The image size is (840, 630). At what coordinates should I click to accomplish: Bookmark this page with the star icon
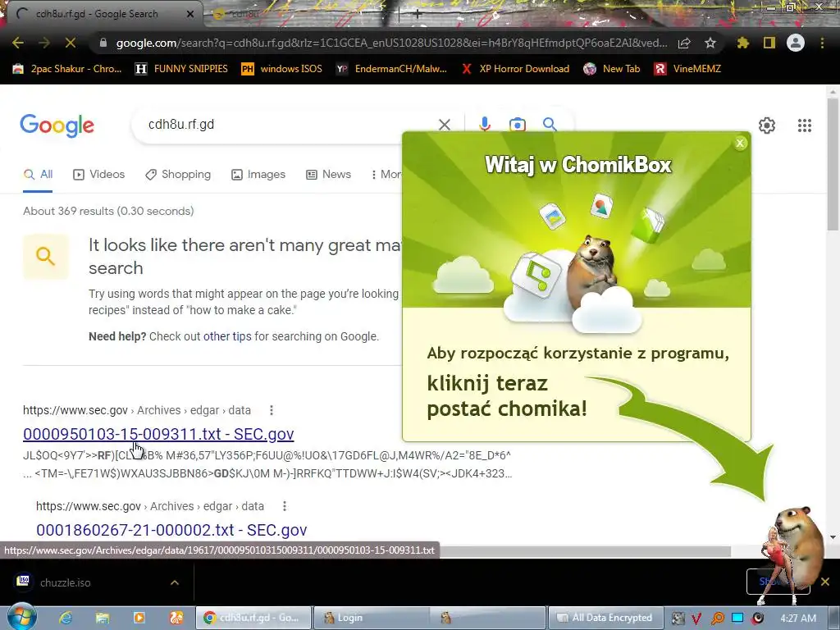click(710, 43)
